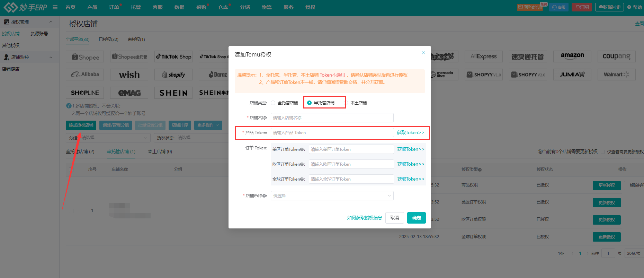
Task: Check 仅查看需要更新授权 checkbox
Action: tap(602, 152)
